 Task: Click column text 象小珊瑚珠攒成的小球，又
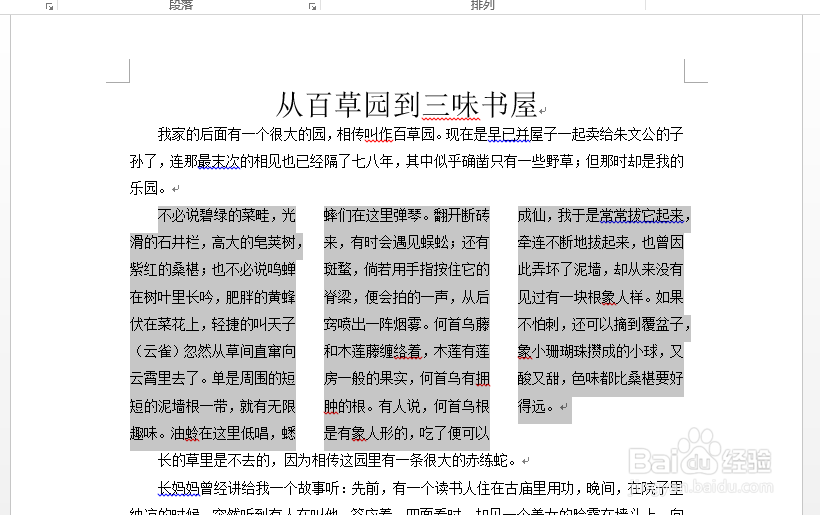coord(600,351)
